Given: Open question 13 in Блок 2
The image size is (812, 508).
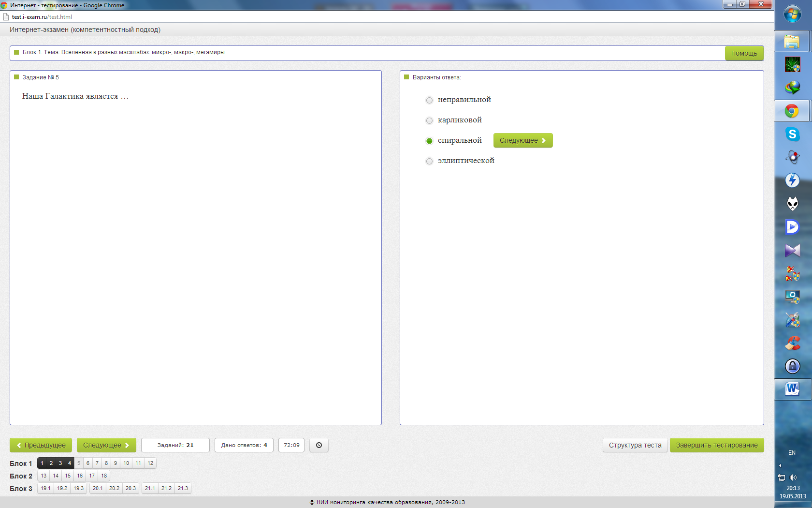Looking at the screenshot, I should 43,476.
